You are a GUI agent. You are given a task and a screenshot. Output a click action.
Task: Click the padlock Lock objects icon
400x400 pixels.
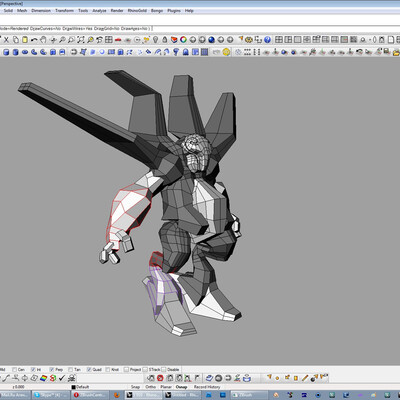(165, 40)
